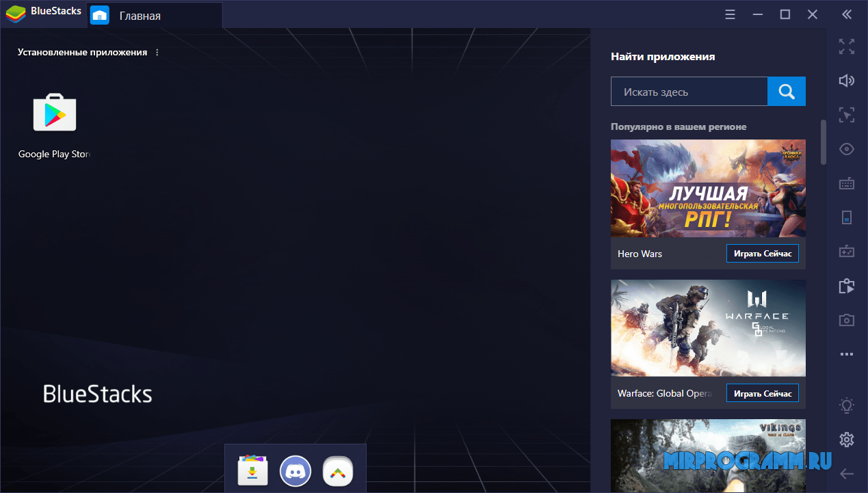The width and height of the screenshot is (868, 493).
Task: Open the App Center dock icon
Action: click(x=253, y=470)
